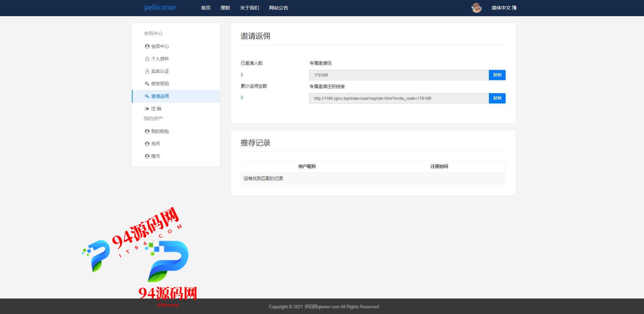Screen dimensions: 644x314
Task: Click the invite code field 17916R
Action: (399, 75)
